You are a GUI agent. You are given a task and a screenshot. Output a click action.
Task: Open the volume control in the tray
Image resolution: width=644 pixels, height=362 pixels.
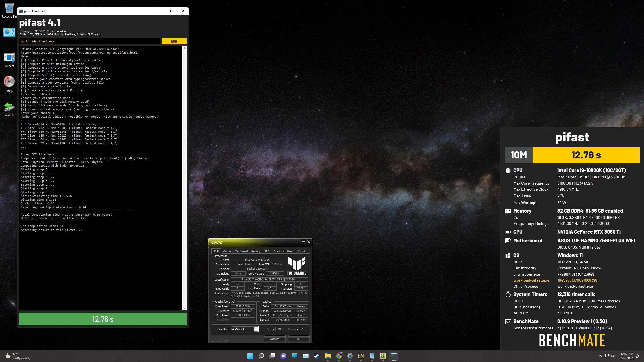(613, 356)
